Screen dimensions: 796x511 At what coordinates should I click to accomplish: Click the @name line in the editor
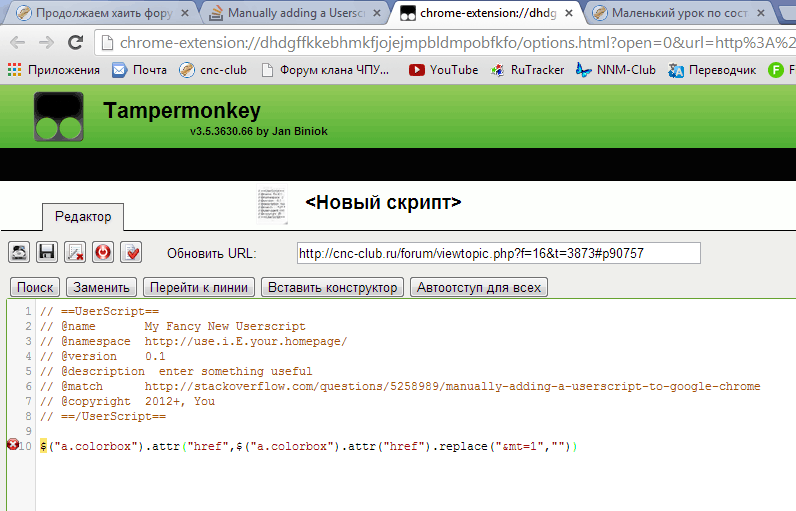point(173,326)
